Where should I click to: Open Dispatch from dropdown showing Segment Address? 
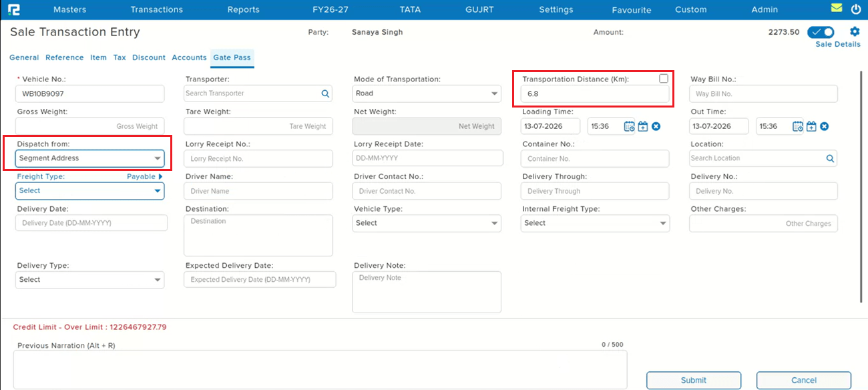point(90,158)
